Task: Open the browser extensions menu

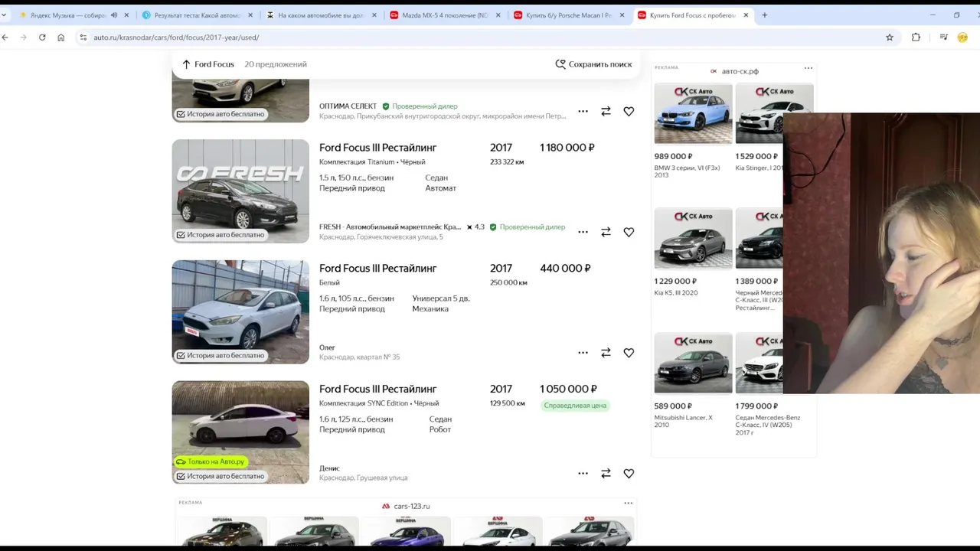Action: click(916, 37)
